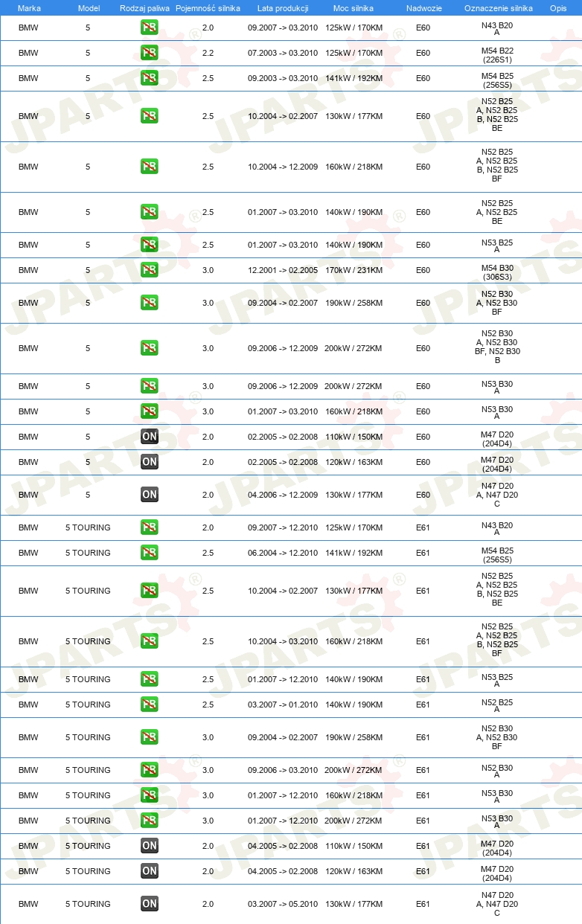Click petrol icon in the 141kW / 192KM E60 row

[149, 78]
